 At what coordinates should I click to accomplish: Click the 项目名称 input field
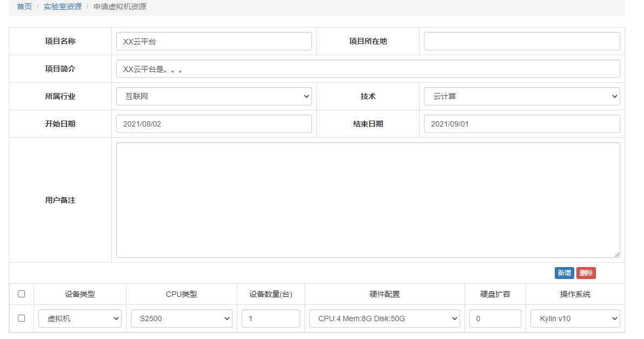coord(214,41)
